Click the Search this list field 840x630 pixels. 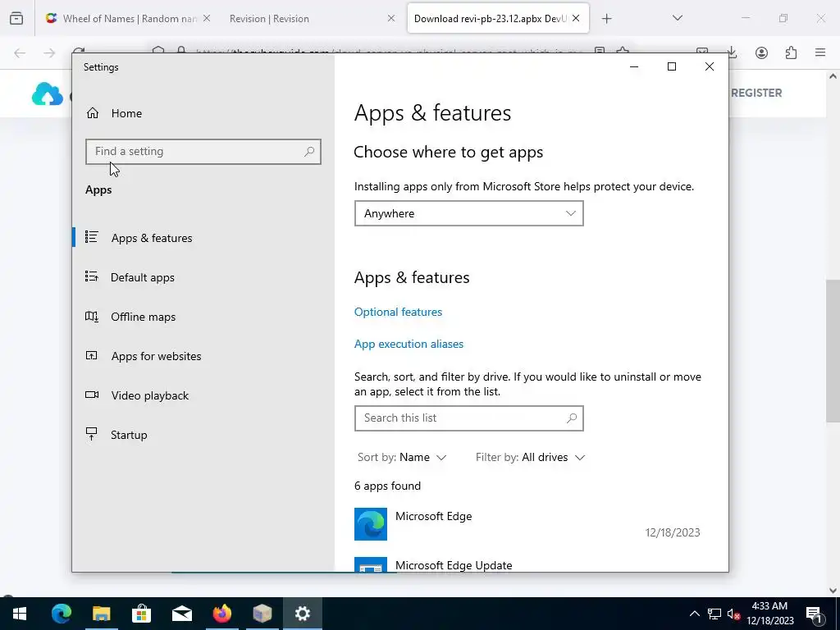[x=468, y=418]
